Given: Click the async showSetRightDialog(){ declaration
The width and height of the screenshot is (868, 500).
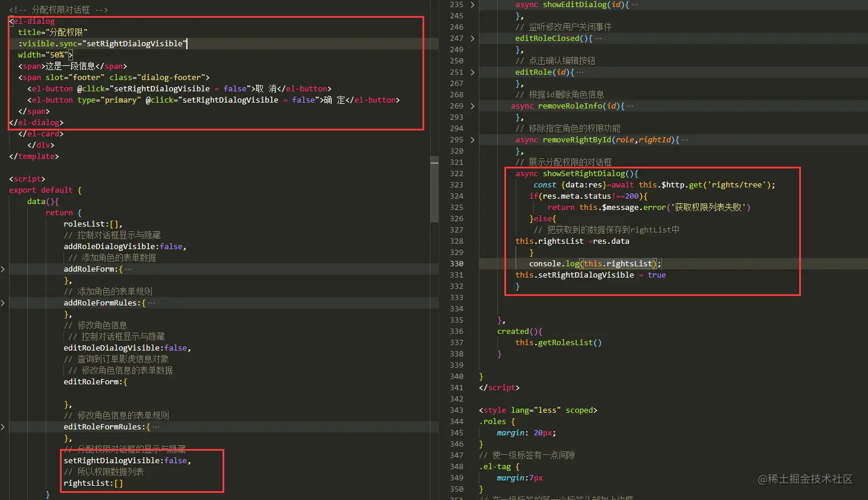Looking at the screenshot, I should pos(577,173).
